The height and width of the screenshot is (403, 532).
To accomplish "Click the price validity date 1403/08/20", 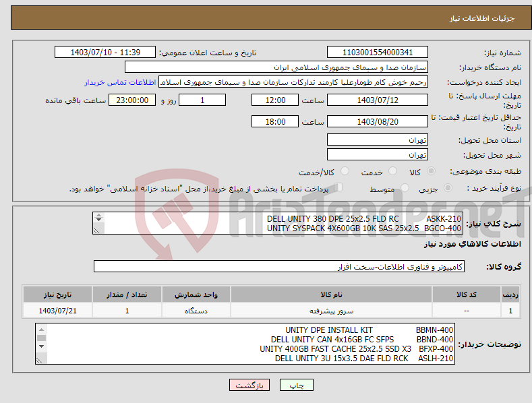I will (x=378, y=121).
